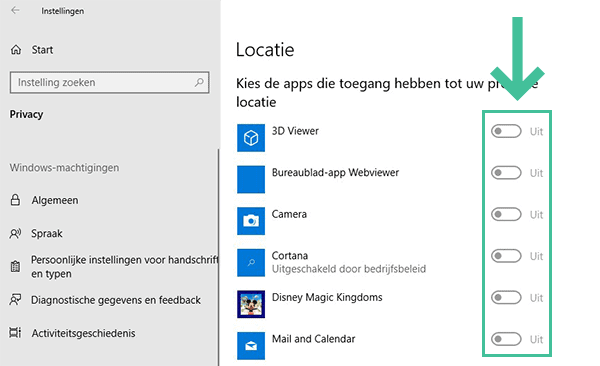Click the back arrow in Instellingen
Viewport: 600px width, 366px height.
pos(15,11)
